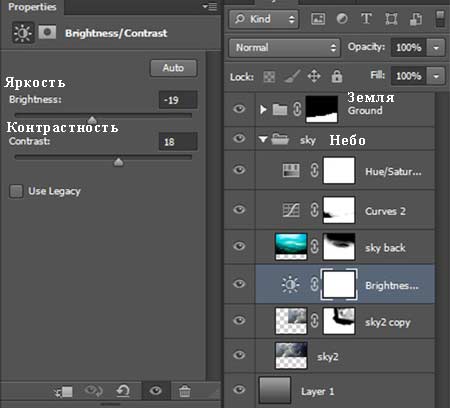Adjust the Contrast slider handle

pyautogui.click(x=119, y=162)
